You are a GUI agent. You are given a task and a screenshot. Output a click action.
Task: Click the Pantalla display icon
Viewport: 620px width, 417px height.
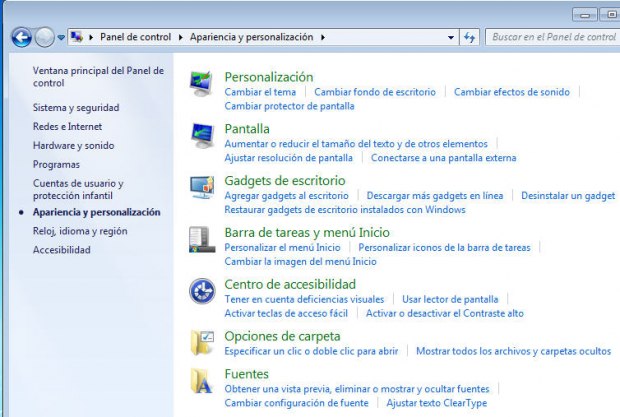coord(202,135)
